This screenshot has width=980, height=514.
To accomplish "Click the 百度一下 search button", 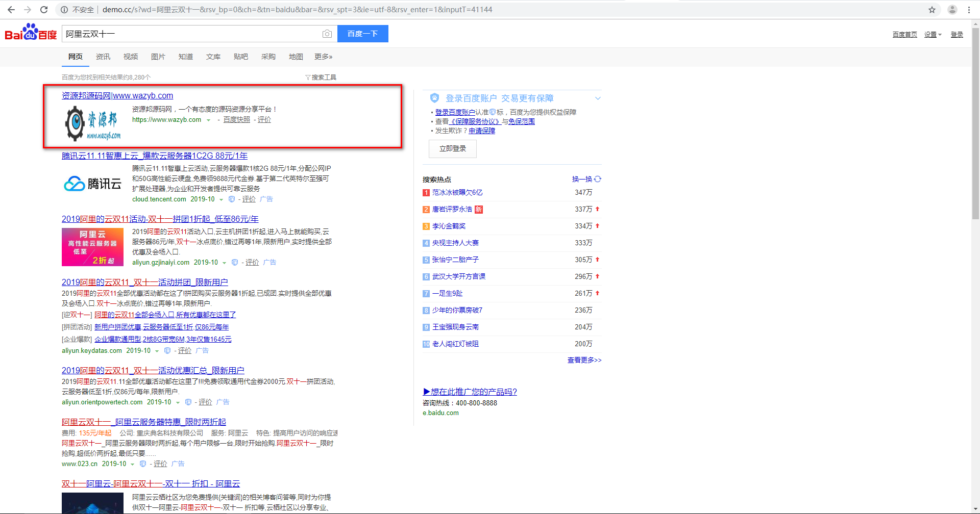I will click(x=363, y=34).
